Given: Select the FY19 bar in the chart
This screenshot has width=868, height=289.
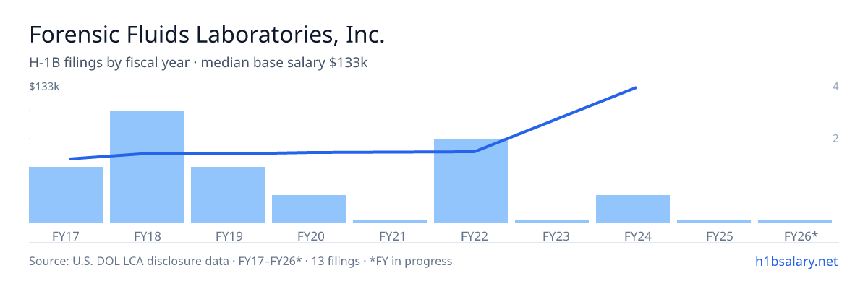Looking at the screenshot, I should tap(228, 195).
